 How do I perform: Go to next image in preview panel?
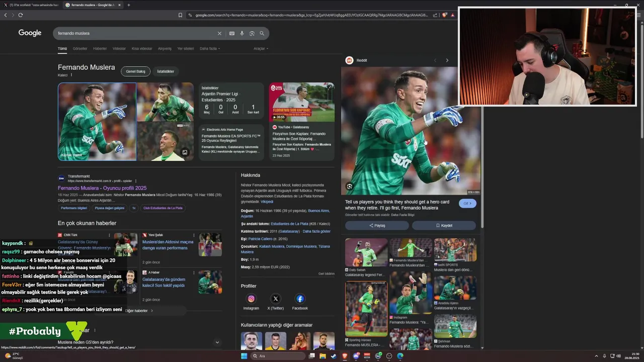447,60
